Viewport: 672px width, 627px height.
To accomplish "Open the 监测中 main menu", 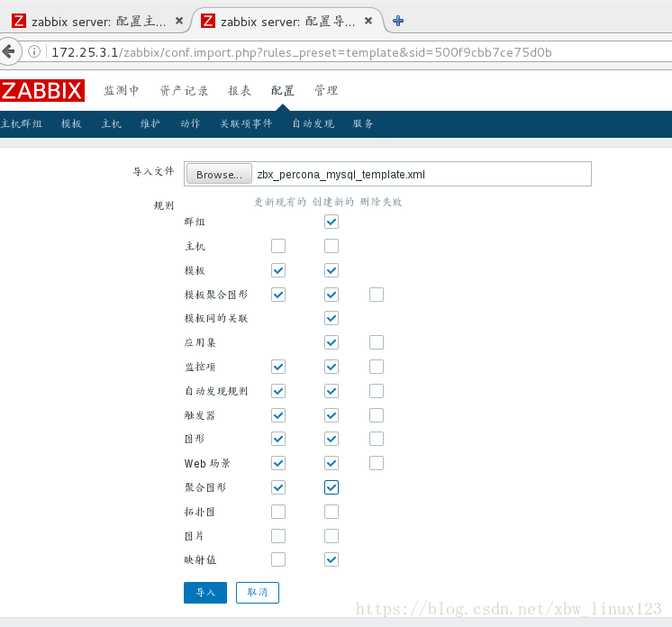I will point(122,90).
